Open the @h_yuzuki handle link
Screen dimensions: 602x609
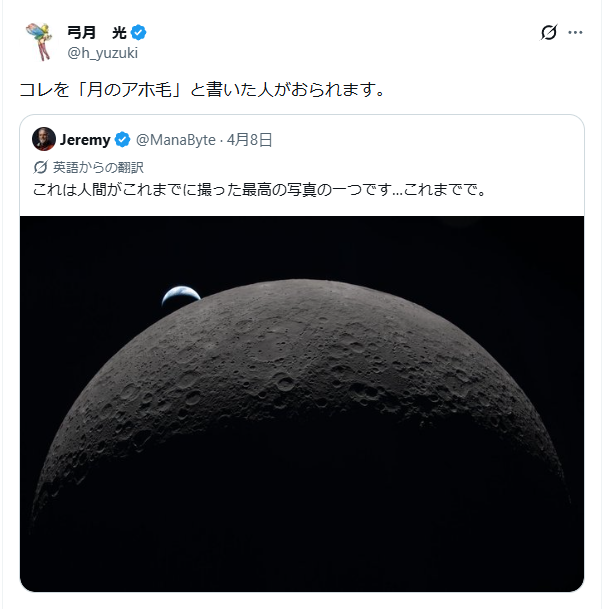tap(103, 53)
